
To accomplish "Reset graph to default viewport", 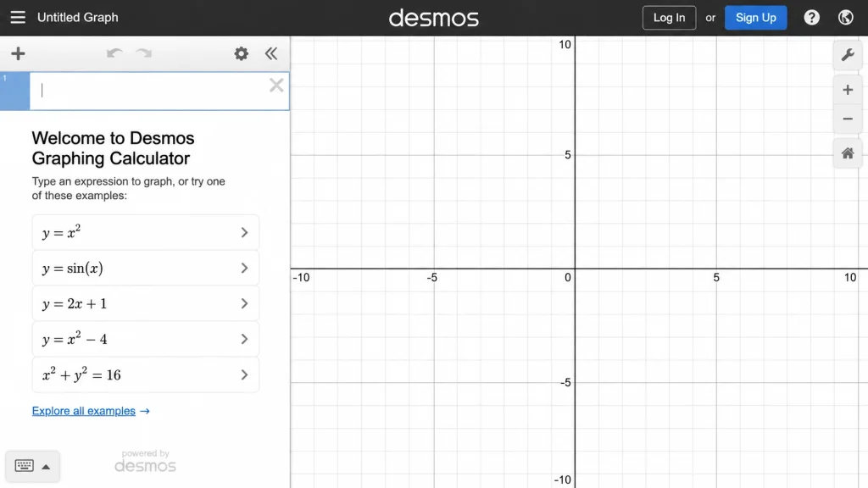I will [848, 153].
